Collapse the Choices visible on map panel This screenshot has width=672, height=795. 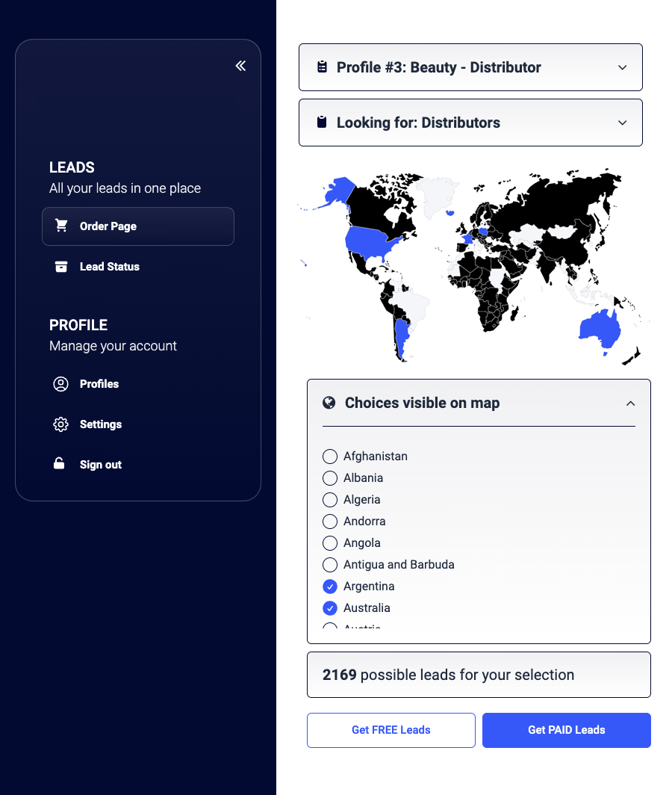630,403
